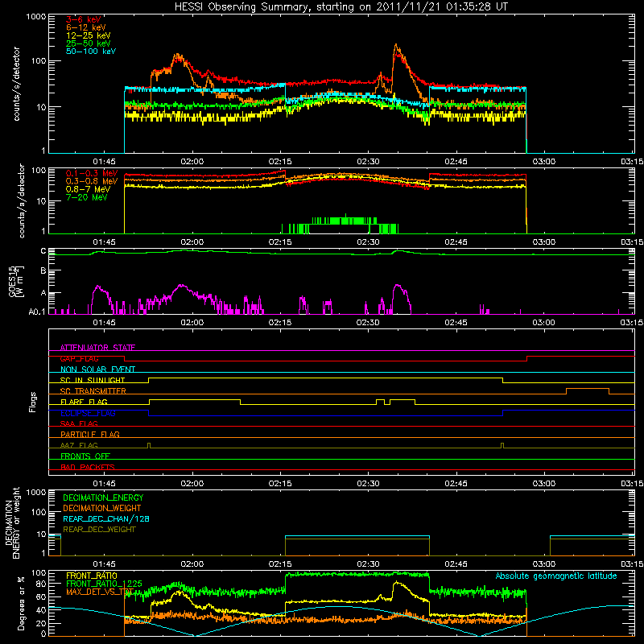Select the AAZ_FLAG label
This screenshot has height=644, width=644.
(79, 445)
